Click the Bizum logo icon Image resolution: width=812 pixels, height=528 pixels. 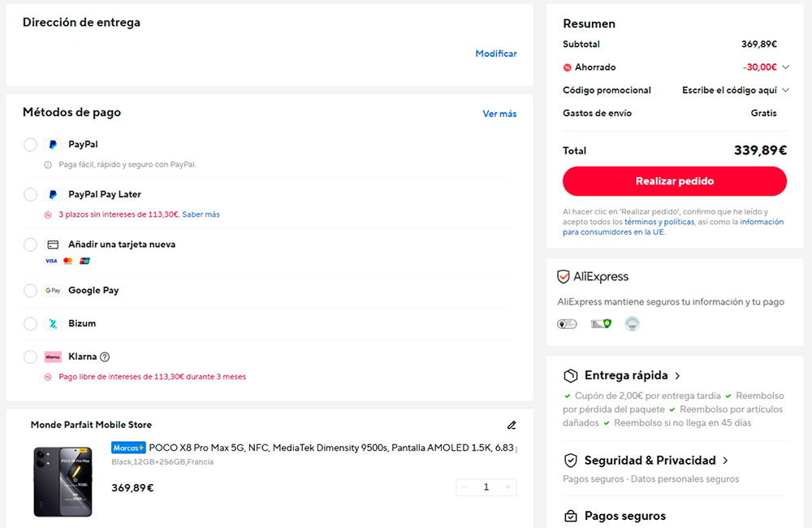point(53,324)
